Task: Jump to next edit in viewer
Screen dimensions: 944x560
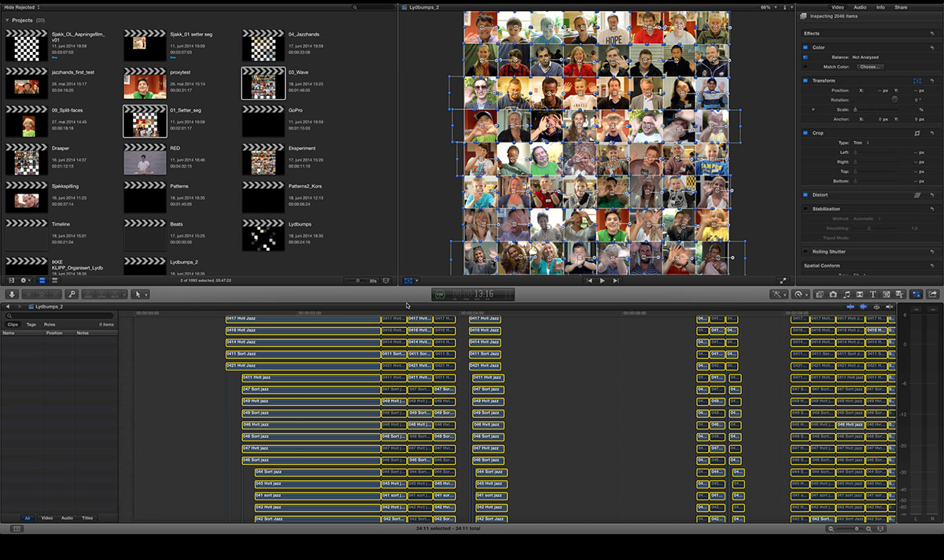Action: pos(615,281)
